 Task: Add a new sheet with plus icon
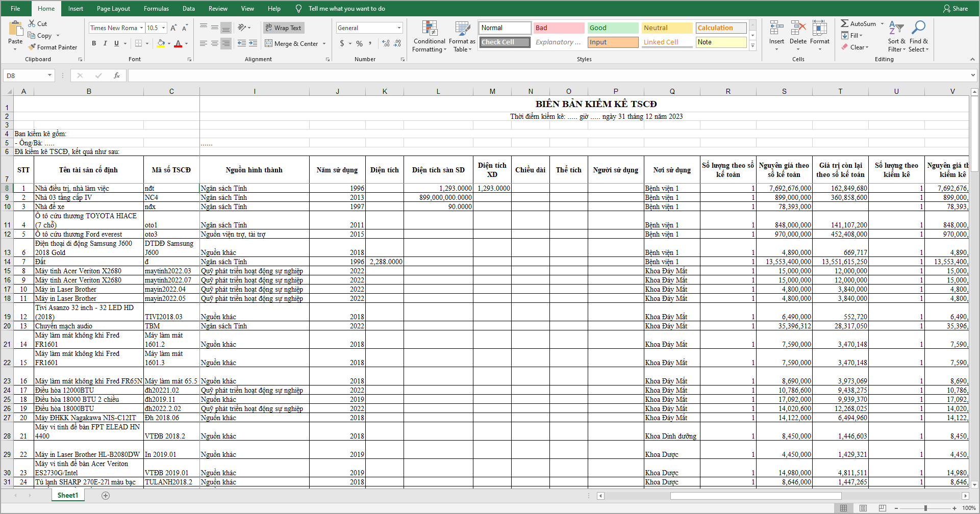tap(106, 496)
